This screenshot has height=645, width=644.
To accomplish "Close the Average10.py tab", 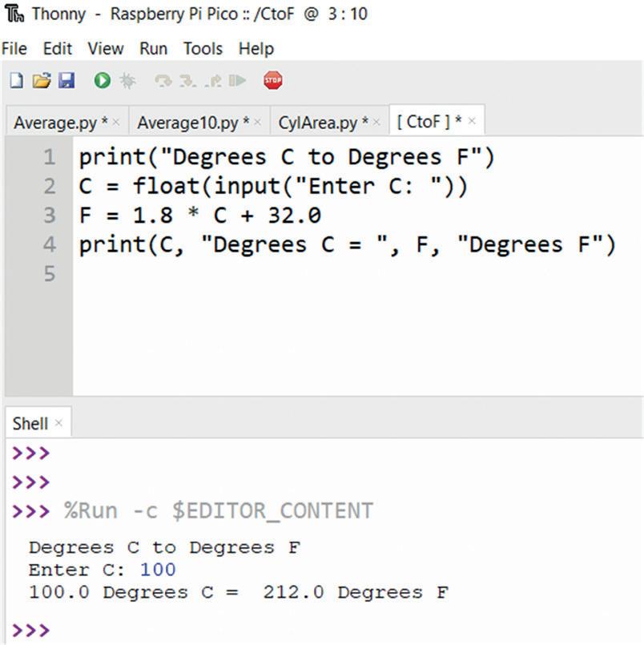I will click(258, 122).
